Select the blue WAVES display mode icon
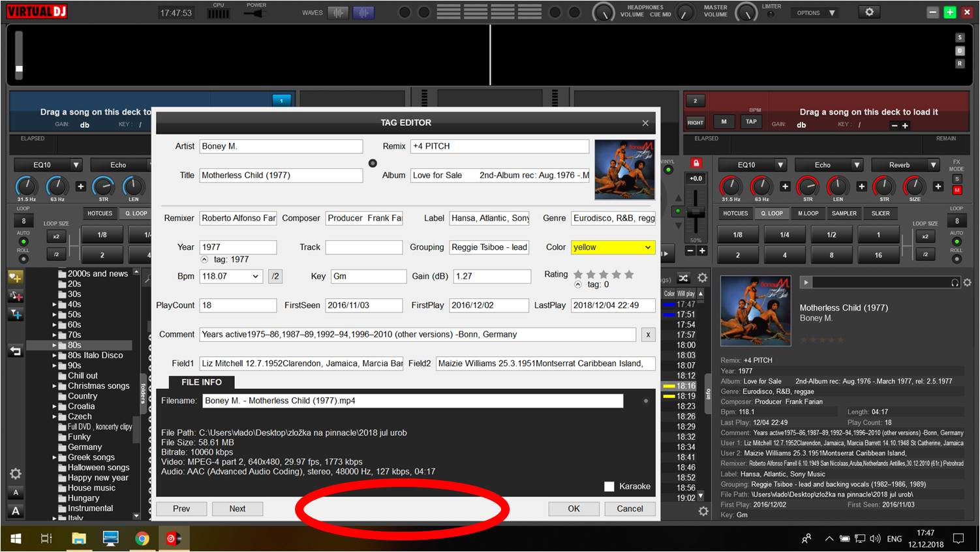The image size is (980, 552). tap(363, 12)
